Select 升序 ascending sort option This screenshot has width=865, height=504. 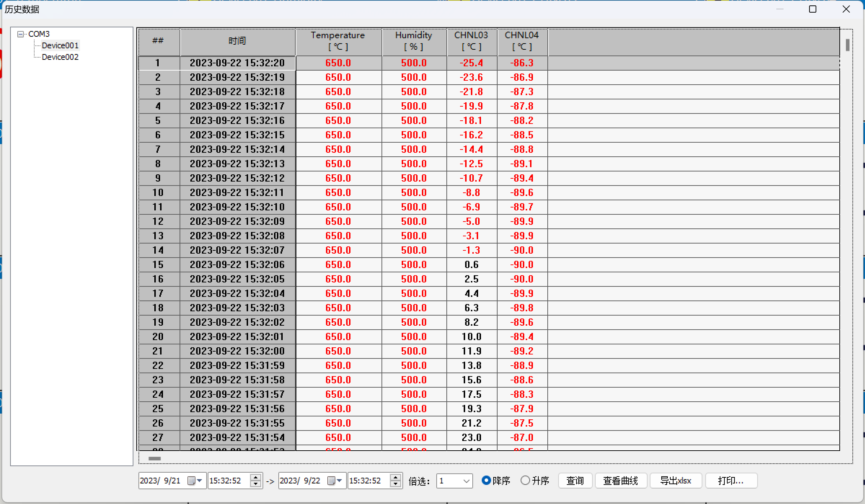point(525,480)
